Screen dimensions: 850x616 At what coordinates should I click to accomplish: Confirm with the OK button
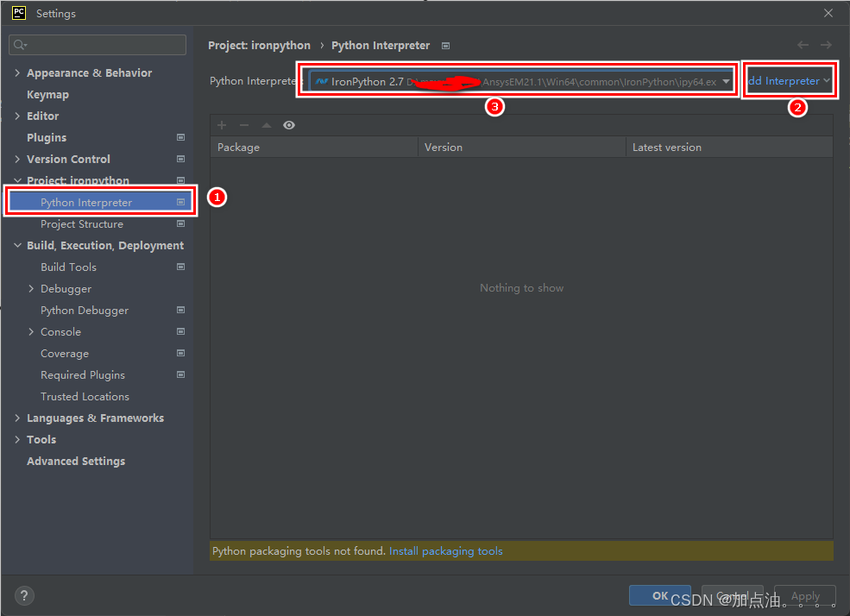[660, 595]
